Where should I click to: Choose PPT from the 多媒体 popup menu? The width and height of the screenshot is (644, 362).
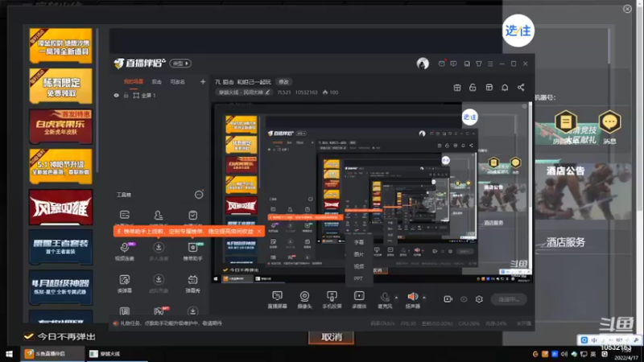click(358, 278)
